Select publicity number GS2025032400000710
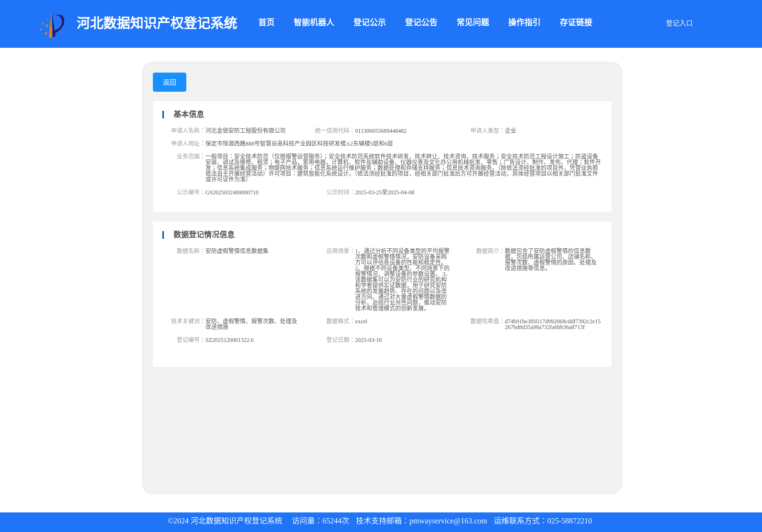The image size is (762, 532). (x=232, y=192)
